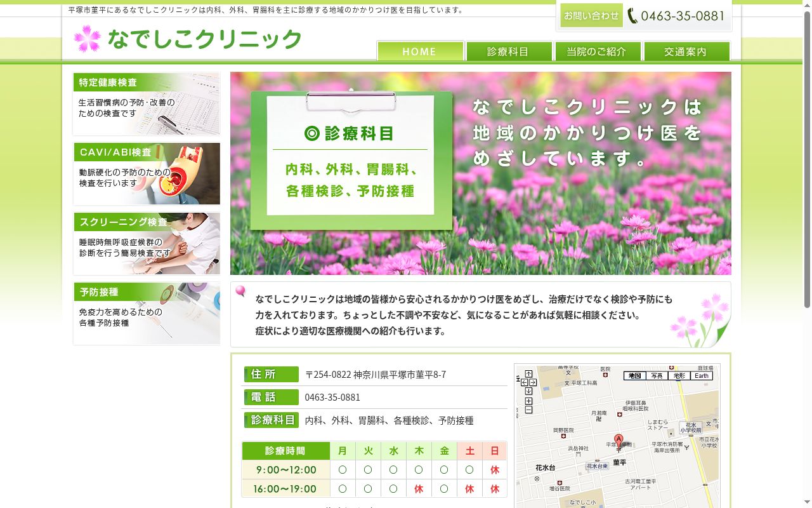Pan the map down with the arrow
The height and width of the screenshot is (508, 812).
[x=529, y=391]
